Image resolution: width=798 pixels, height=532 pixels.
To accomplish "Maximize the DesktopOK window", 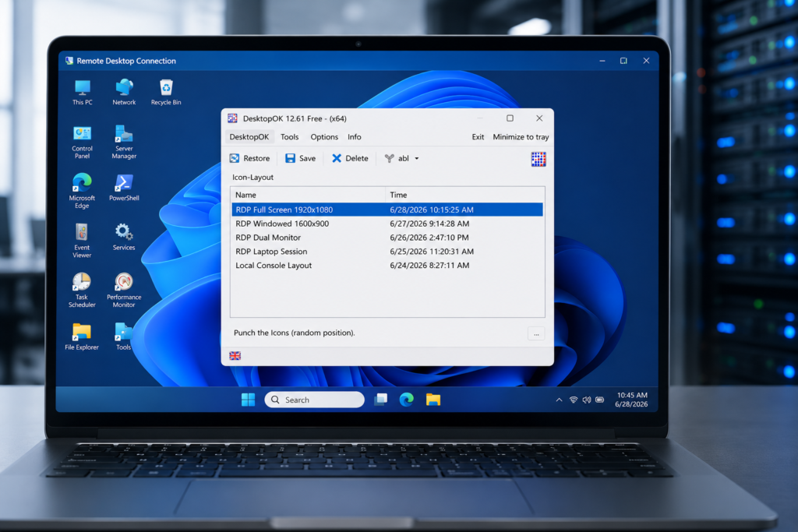I will pyautogui.click(x=510, y=118).
